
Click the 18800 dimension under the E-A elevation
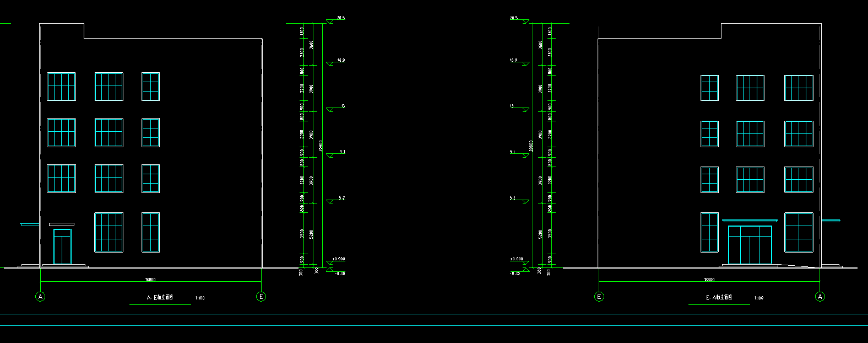point(709,280)
